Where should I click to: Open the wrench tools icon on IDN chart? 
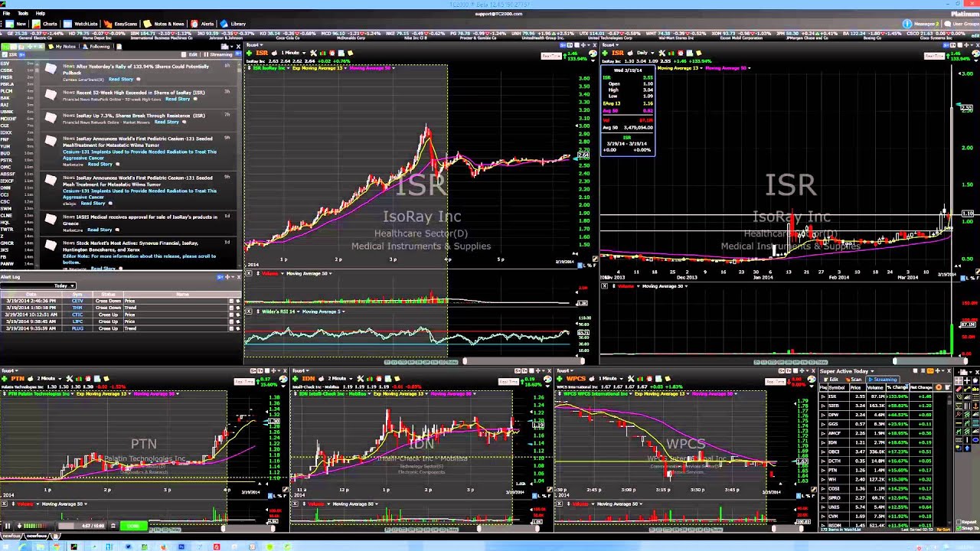click(x=361, y=379)
